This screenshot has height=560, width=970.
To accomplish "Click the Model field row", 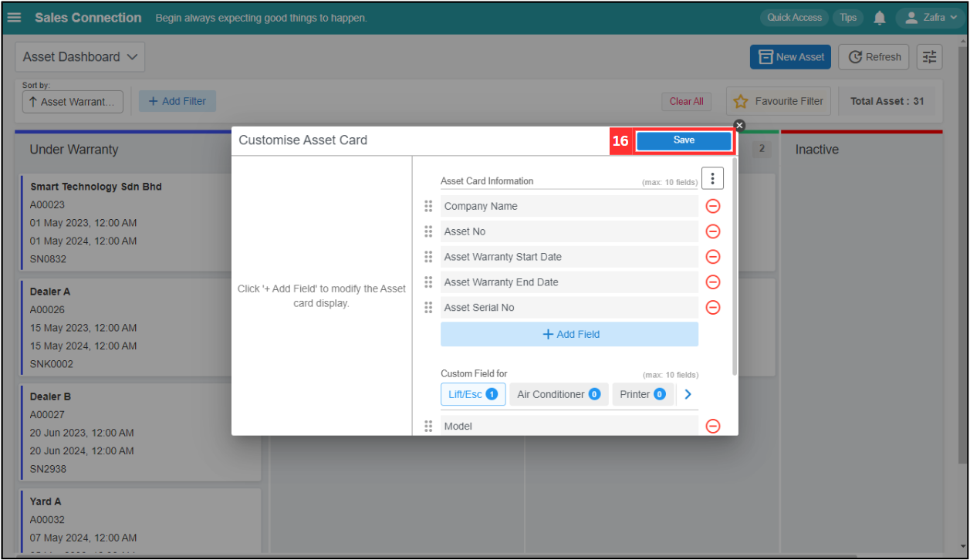I will click(x=569, y=426).
